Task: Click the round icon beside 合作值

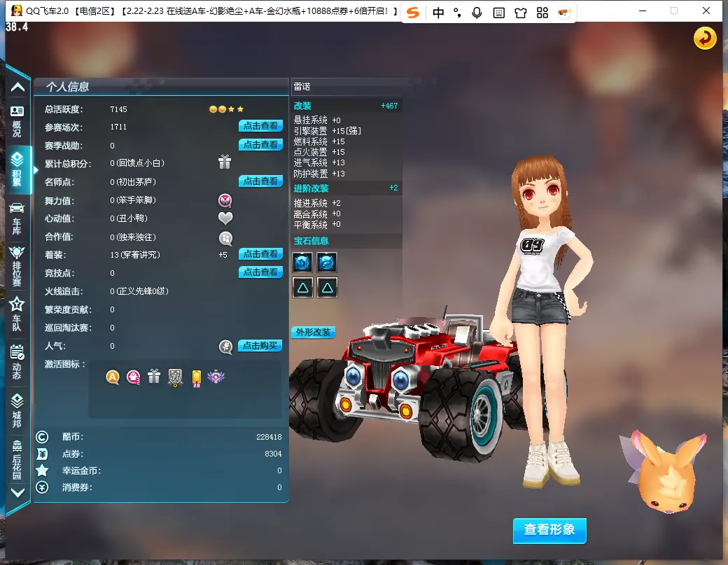Action: coord(225,238)
